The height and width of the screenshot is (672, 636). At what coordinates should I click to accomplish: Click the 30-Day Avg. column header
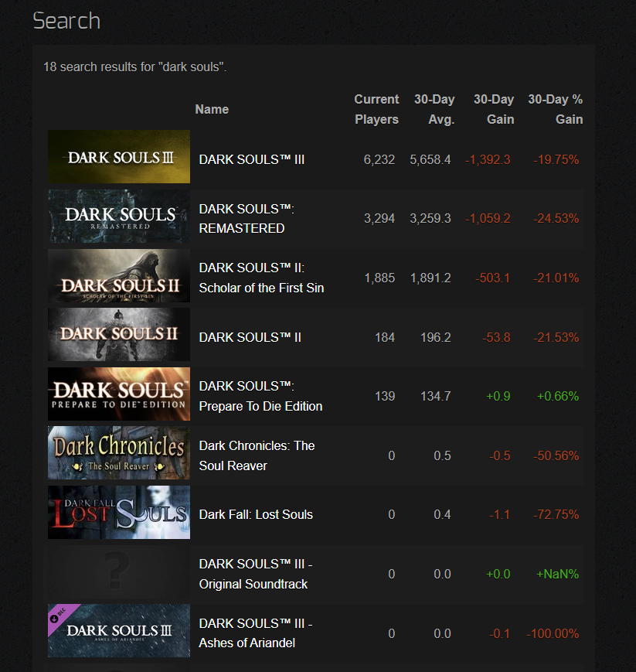pos(434,109)
